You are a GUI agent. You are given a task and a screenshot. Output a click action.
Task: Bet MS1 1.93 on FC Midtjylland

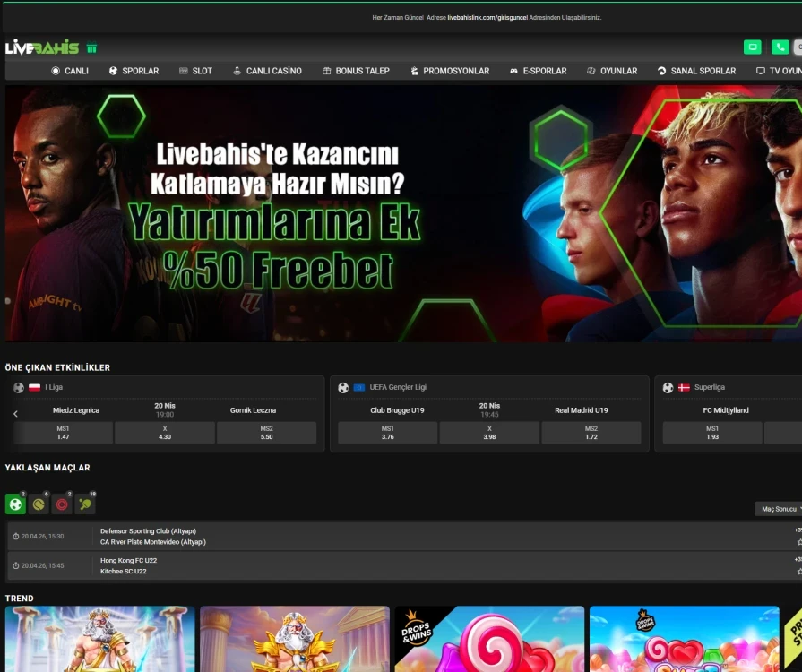(712, 433)
